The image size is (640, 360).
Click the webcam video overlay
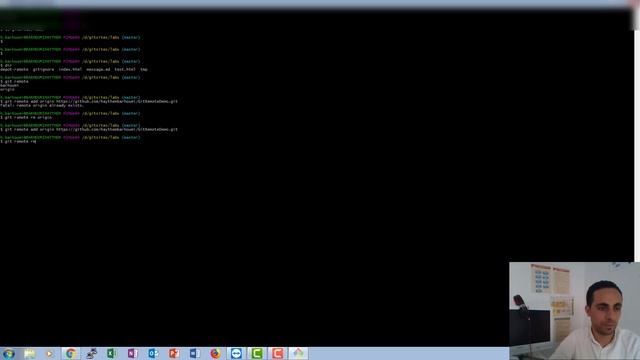pyautogui.click(x=575, y=311)
